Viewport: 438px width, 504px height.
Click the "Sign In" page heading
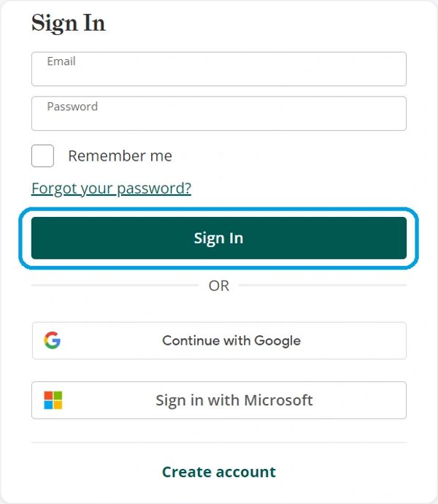[x=69, y=23]
